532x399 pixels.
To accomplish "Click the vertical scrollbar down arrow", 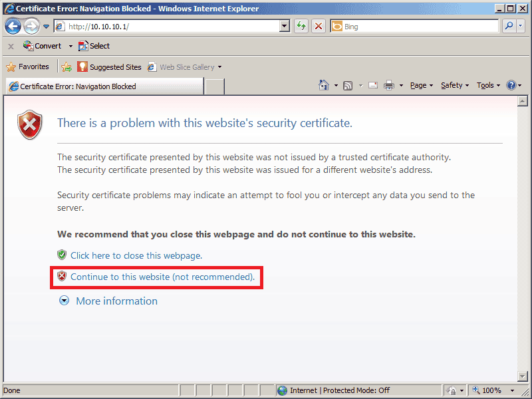I will coord(523,376).
